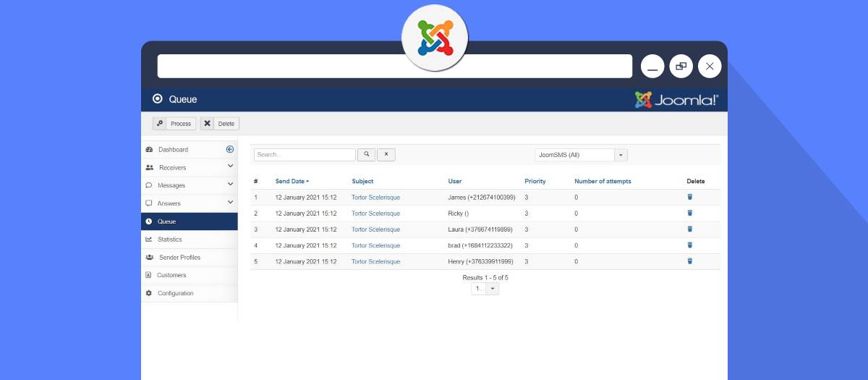Delete Laura queue row with trash icon
The image size is (868, 380).
(689, 229)
